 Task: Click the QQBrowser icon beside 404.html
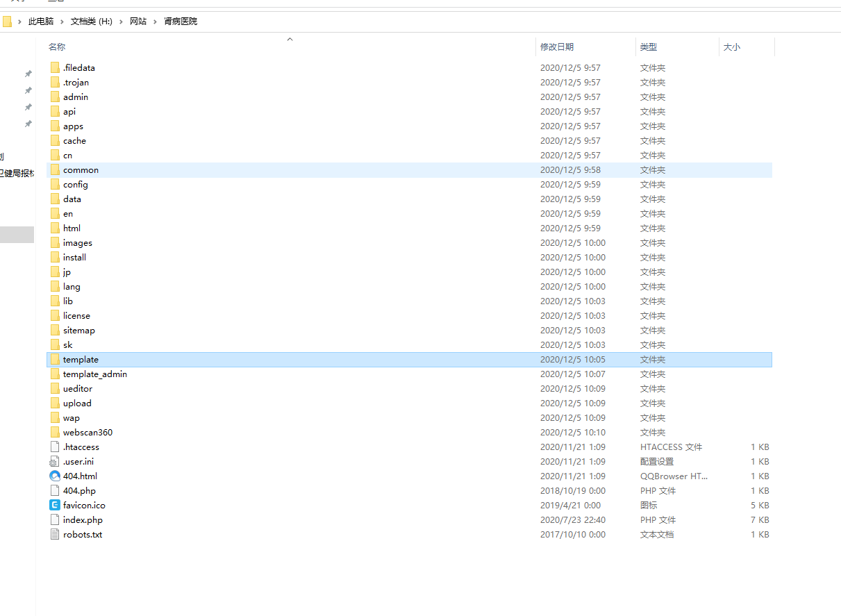[55, 476]
